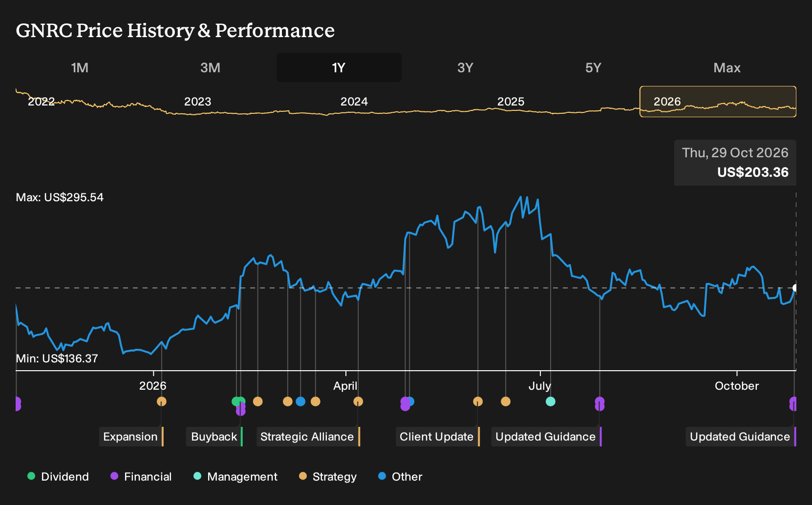Click the Max: US$295.54 label
This screenshot has height=505, width=812.
click(60, 197)
